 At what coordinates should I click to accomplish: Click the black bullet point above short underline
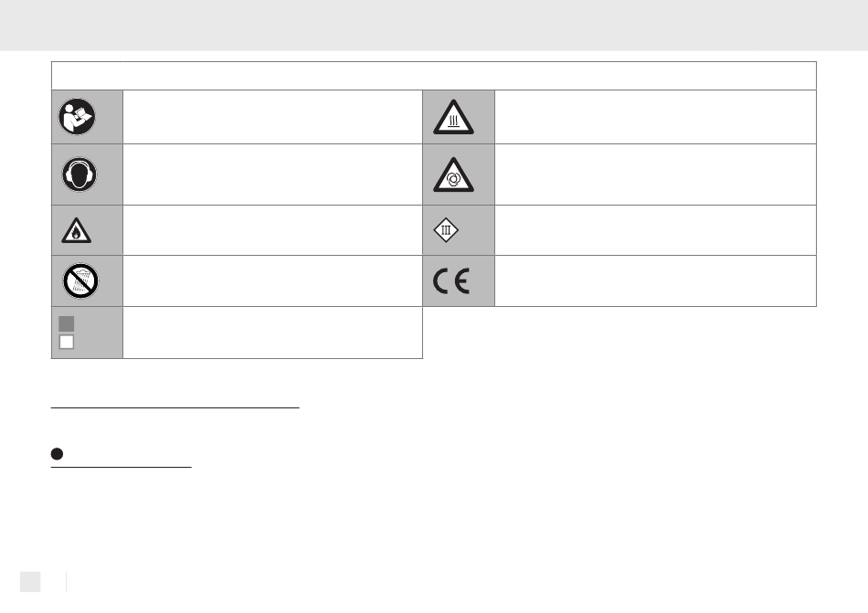[x=57, y=454]
